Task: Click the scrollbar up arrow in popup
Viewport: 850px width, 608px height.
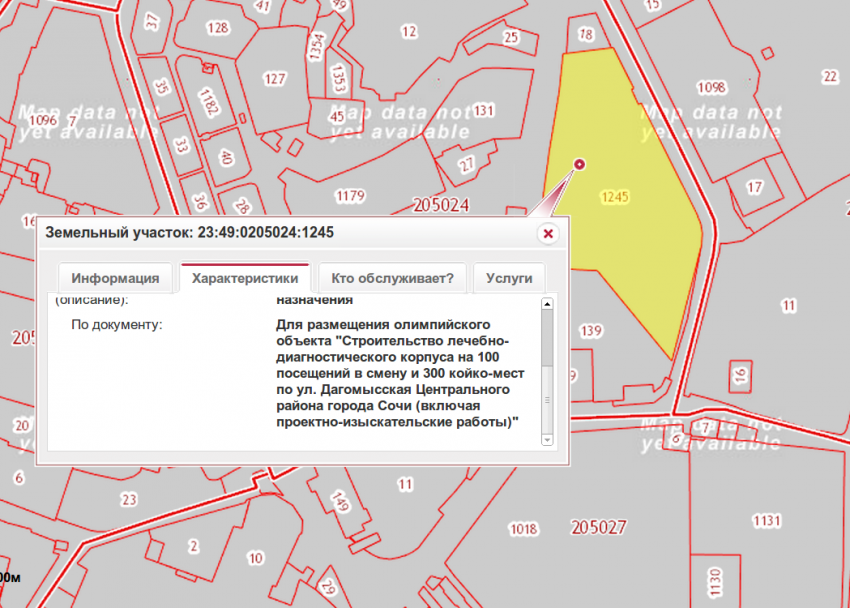Action: [x=547, y=304]
